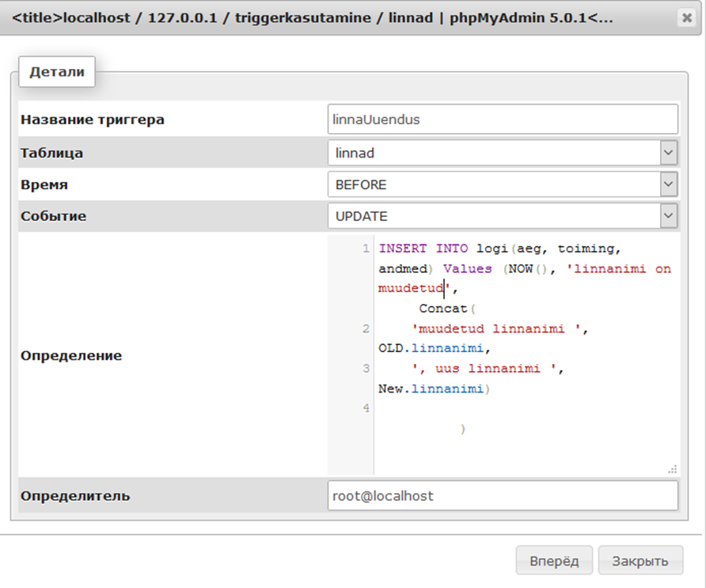Click 'OLD.linnanimi' in the SQL code
The width and height of the screenshot is (706, 588).
(x=431, y=348)
